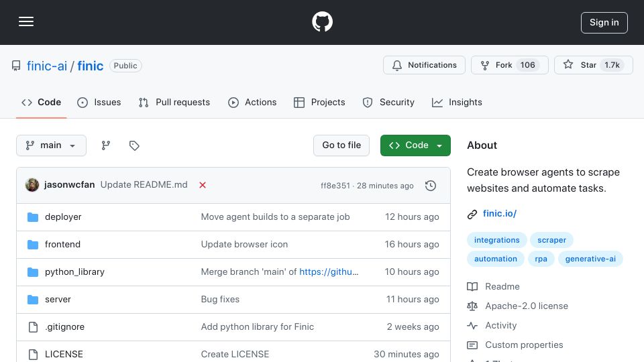Open 'Add python library for Finic' commit
This screenshot has height=362, width=644.
[x=258, y=326]
